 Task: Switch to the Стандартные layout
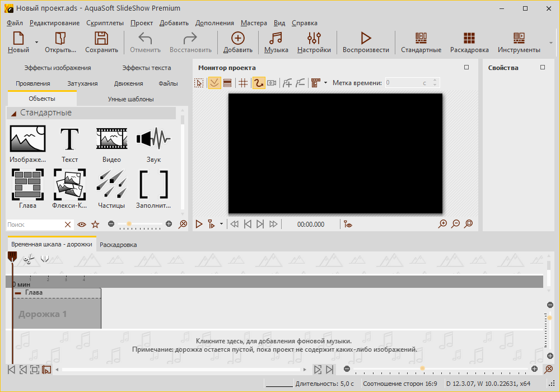tap(421, 42)
